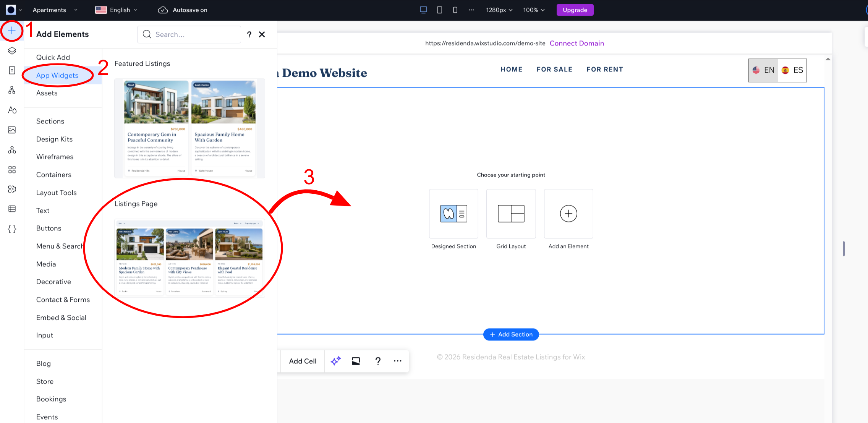The height and width of the screenshot is (423, 868).
Task: Open the Apps grid icon
Action: 12,170
